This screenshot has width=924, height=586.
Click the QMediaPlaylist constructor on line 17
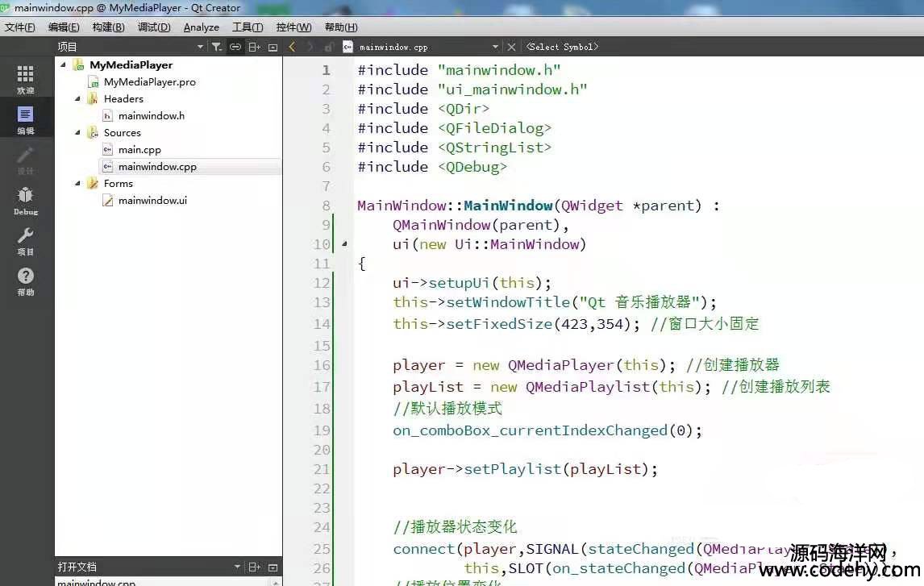[588, 387]
